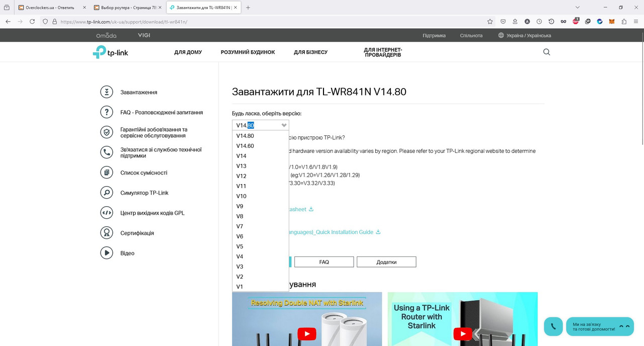
Task: Select V14.80 from version list
Action: [261, 136]
